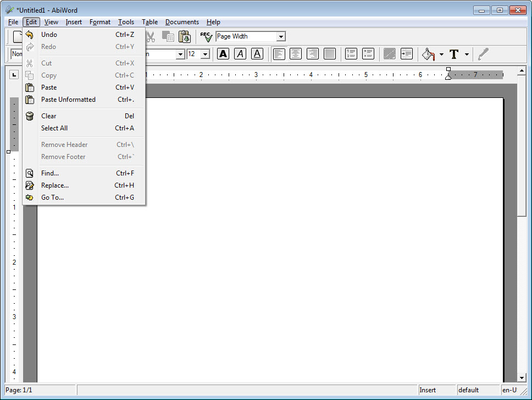Click the Go To arrow icon
This screenshot has width=532, height=400.
point(30,198)
